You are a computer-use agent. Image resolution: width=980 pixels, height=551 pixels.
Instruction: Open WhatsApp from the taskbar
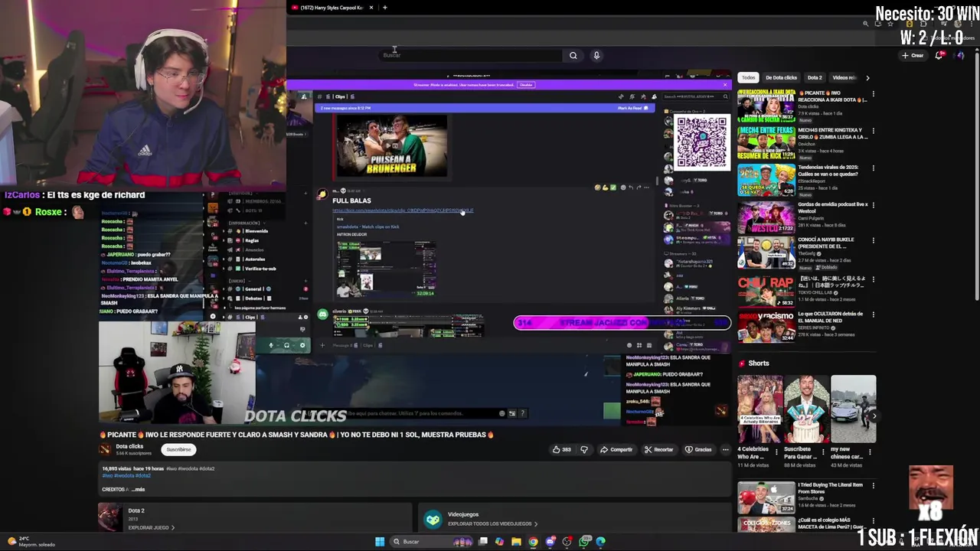pos(583,542)
